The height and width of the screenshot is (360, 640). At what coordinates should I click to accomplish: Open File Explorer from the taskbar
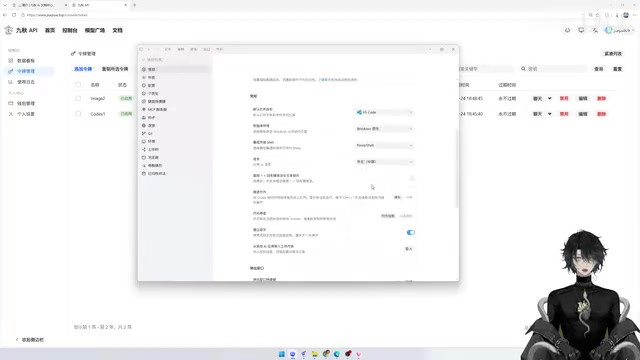(315, 354)
